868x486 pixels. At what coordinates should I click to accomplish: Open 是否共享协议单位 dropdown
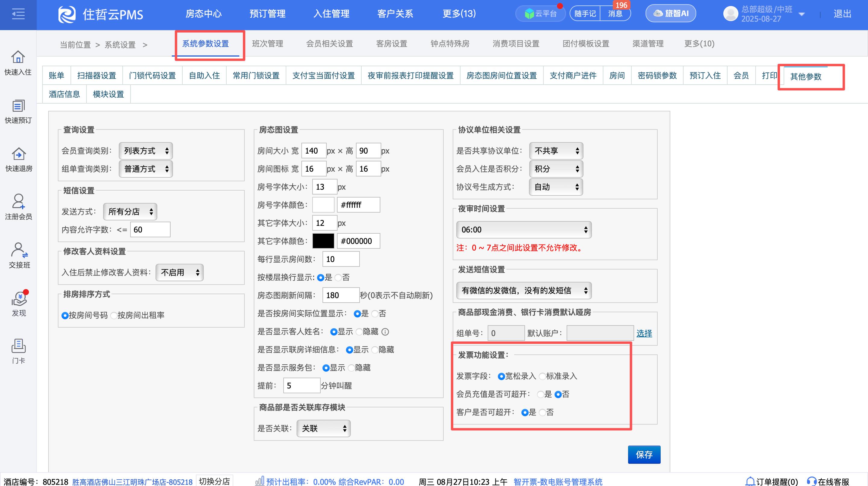coord(556,151)
